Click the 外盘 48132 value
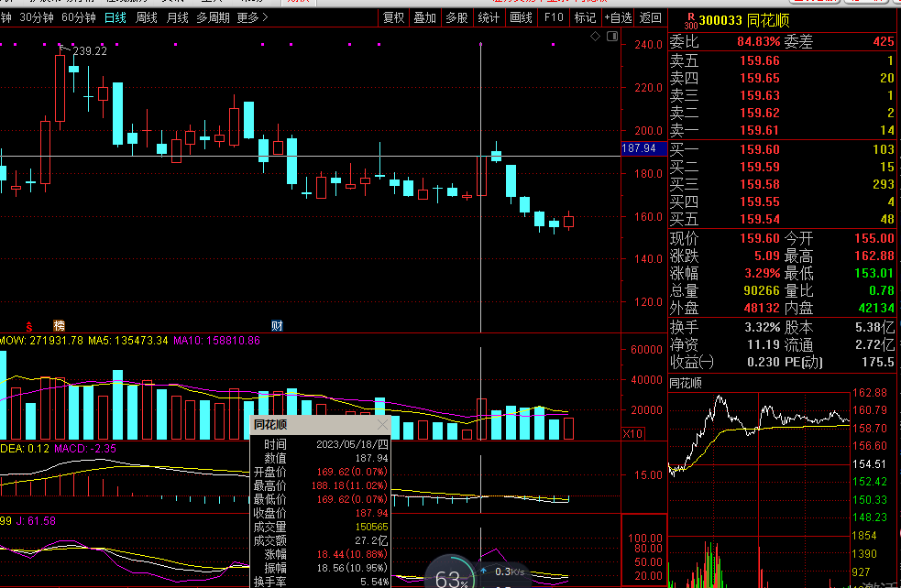Viewport: 901px width, 588px height. pos(762,309)
